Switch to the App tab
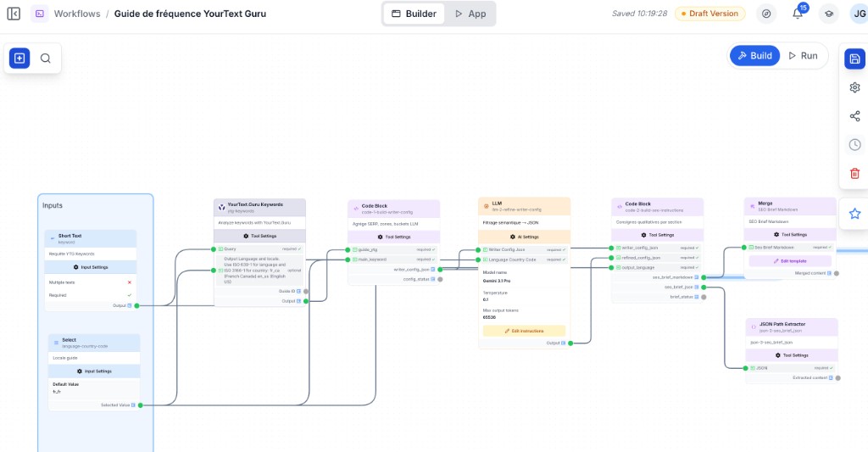This screenshot has width=868, height=452. (470, 14)
